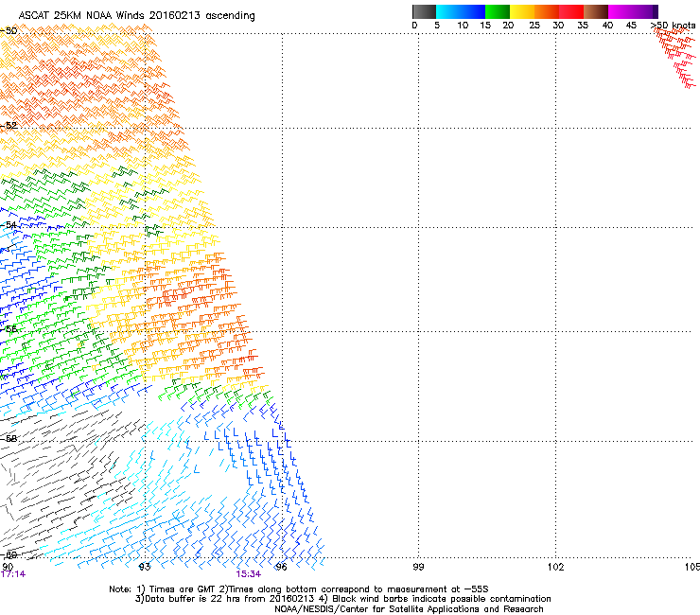Click the latitude label '-52'
Screen dimensions: 700x615
[9, 126]
